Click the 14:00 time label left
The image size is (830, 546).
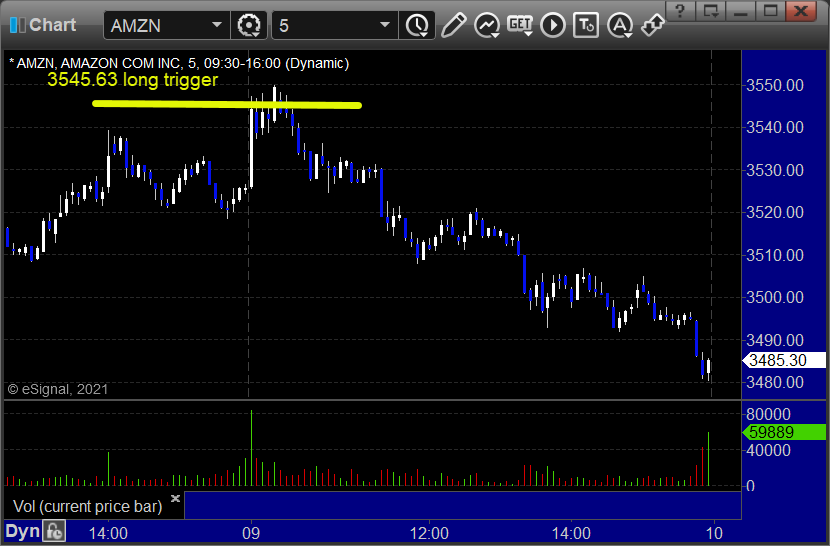(x=108, y=533)
